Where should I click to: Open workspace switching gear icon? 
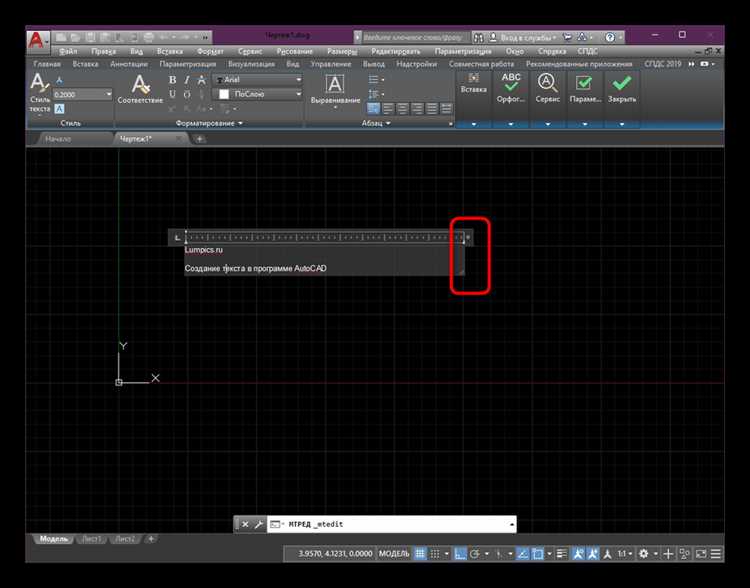644,554
